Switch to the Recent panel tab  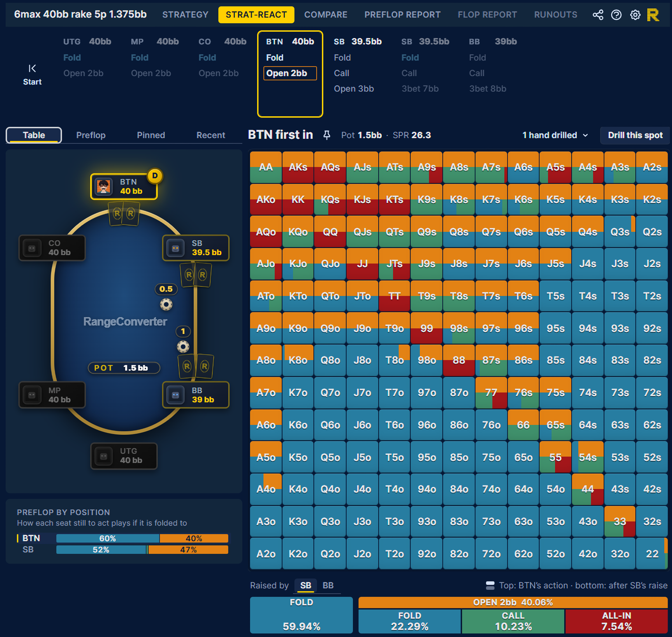210,135
